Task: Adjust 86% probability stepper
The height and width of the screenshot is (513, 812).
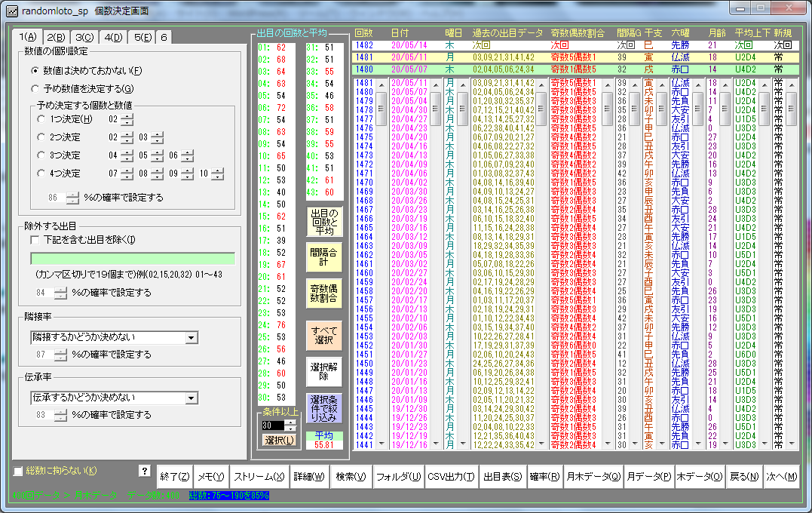Action: coord(73,198)
